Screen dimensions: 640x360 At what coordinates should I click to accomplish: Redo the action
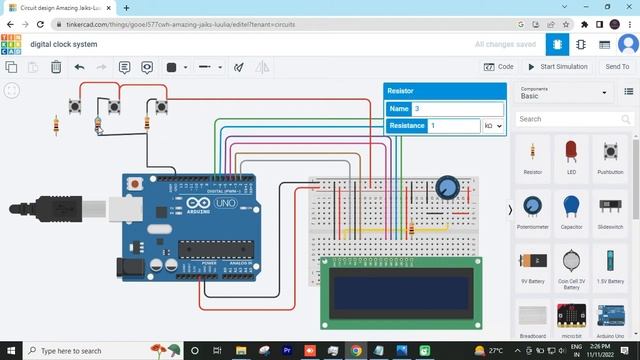[x=101, y=67]
